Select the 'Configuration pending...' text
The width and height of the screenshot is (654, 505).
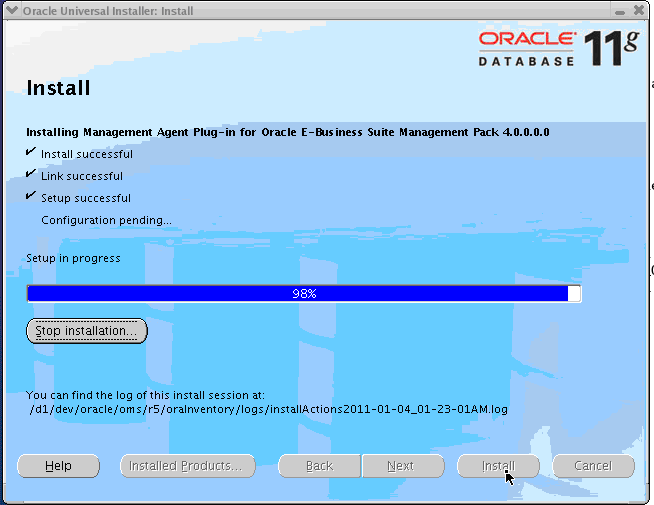click(x=106, y=220)
